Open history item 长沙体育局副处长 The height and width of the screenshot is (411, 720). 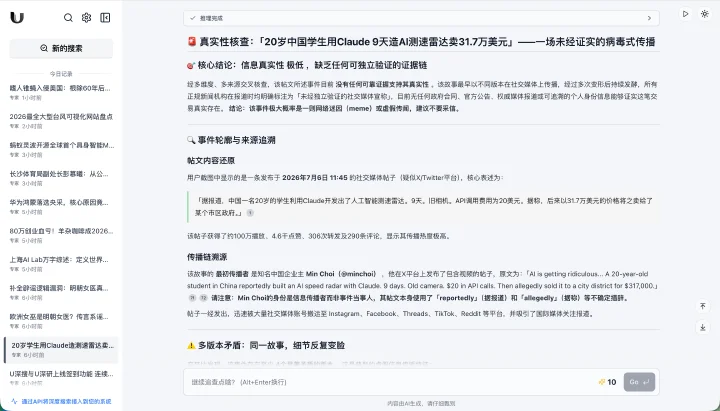(61, 178)
